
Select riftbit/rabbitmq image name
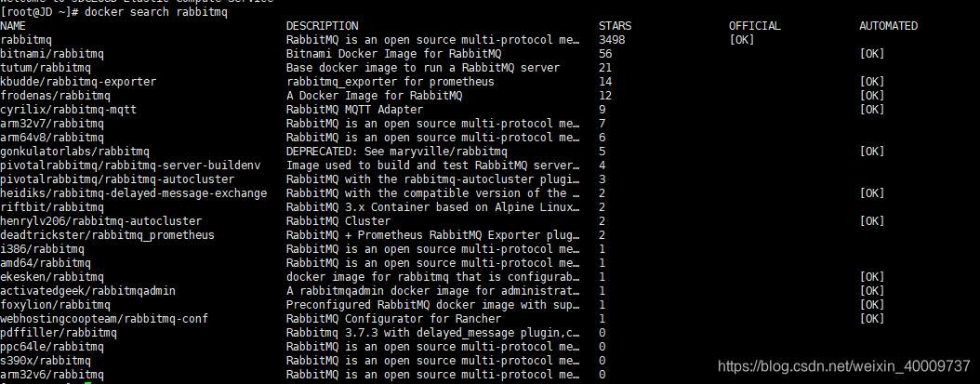click(52, 207)
